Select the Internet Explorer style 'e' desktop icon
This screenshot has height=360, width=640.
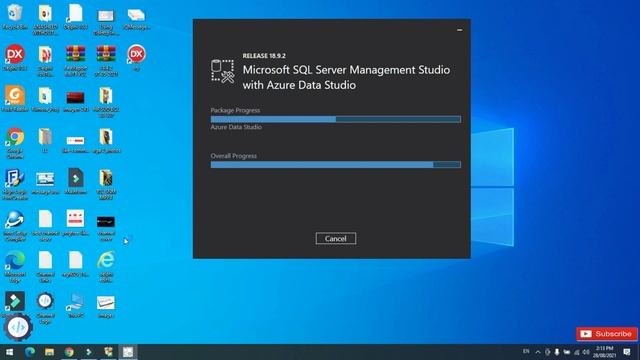106,267
